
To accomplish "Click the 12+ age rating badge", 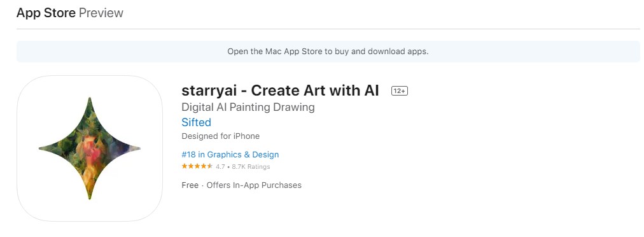I will (x=399, y=91).
